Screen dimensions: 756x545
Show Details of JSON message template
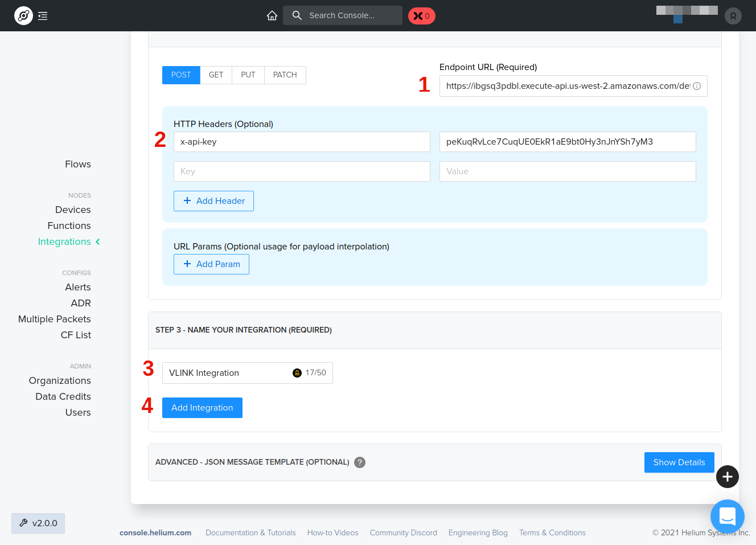(x=679, y=462)
